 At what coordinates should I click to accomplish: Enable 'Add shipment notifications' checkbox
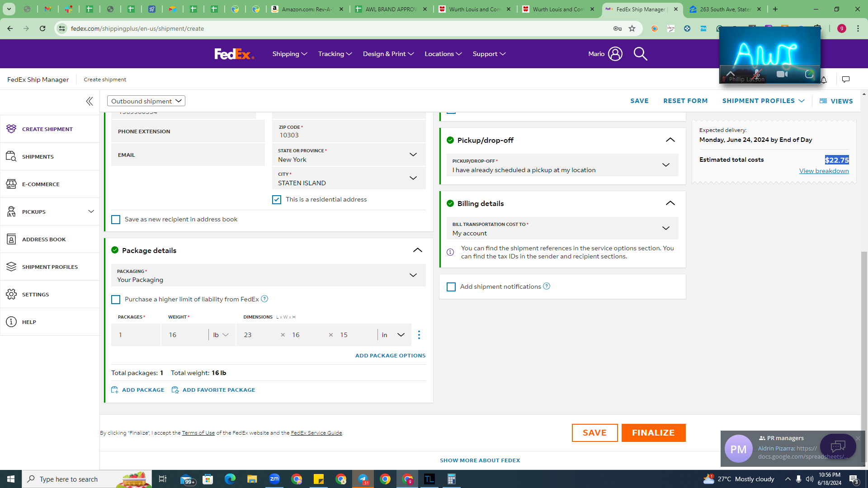pos(451,287)
